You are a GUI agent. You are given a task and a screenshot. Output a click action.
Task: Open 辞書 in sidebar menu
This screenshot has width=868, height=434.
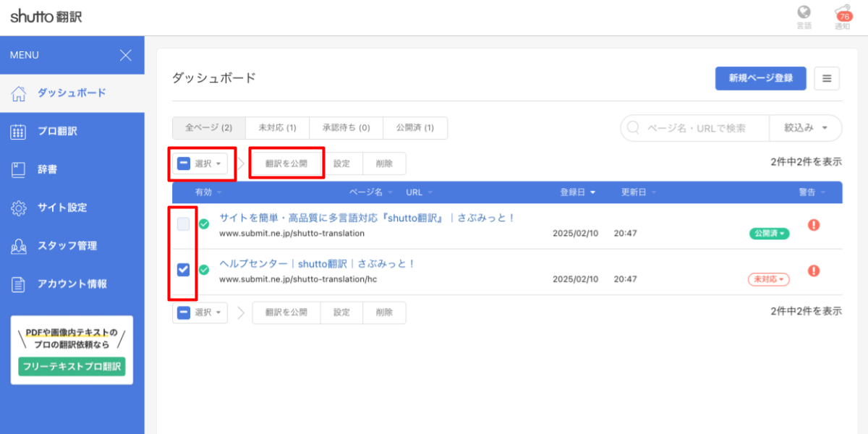[72, 169]
